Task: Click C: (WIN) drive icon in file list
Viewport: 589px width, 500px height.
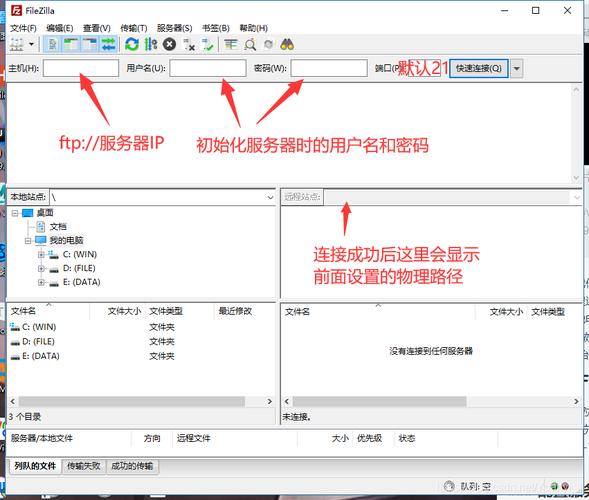Action: tap(15, 327)
